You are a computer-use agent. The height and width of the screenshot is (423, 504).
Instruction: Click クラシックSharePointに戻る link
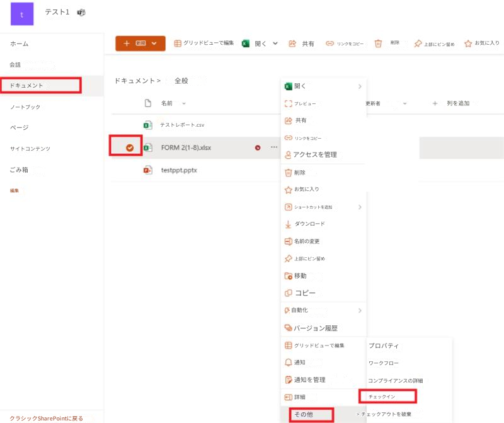click(x=46, y=418)
